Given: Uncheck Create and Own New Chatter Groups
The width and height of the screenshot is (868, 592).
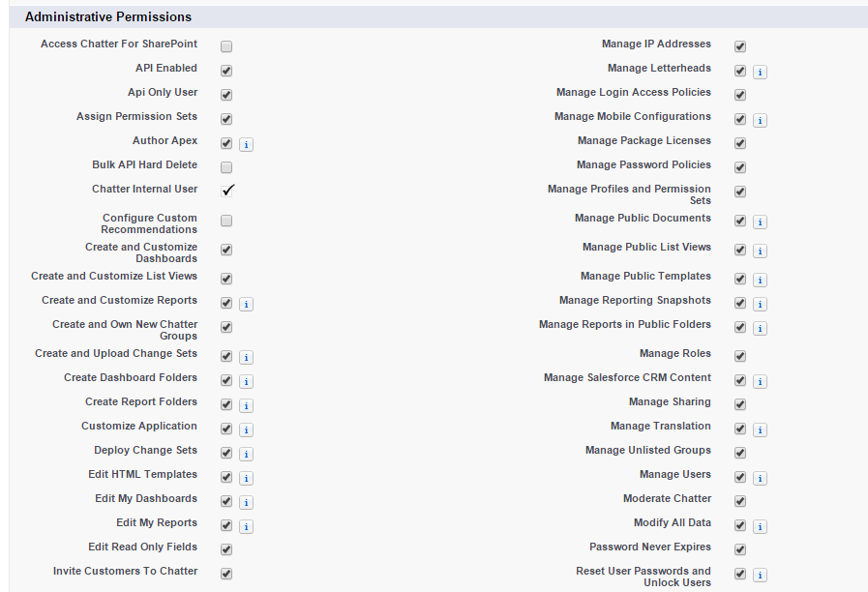Looking at the screenshot, I should click(226, 327).
